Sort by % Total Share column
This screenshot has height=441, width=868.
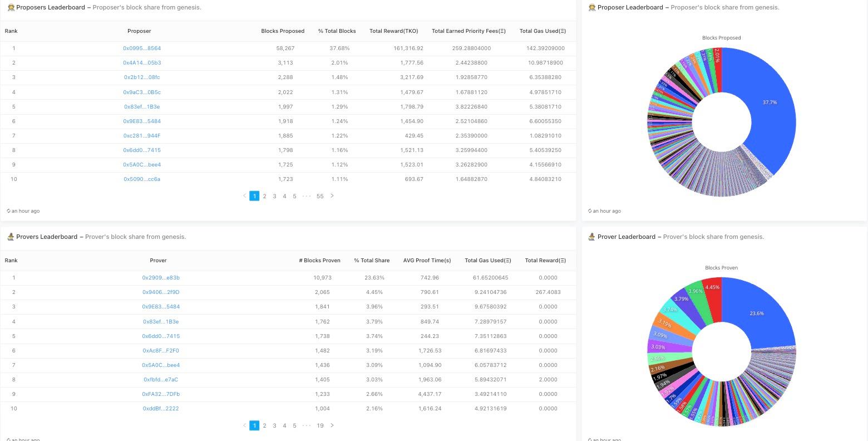(x=372, y=261)
